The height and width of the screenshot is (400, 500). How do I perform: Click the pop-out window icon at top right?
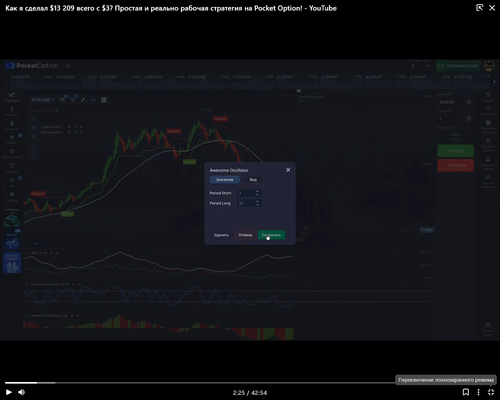pos(479,8)
